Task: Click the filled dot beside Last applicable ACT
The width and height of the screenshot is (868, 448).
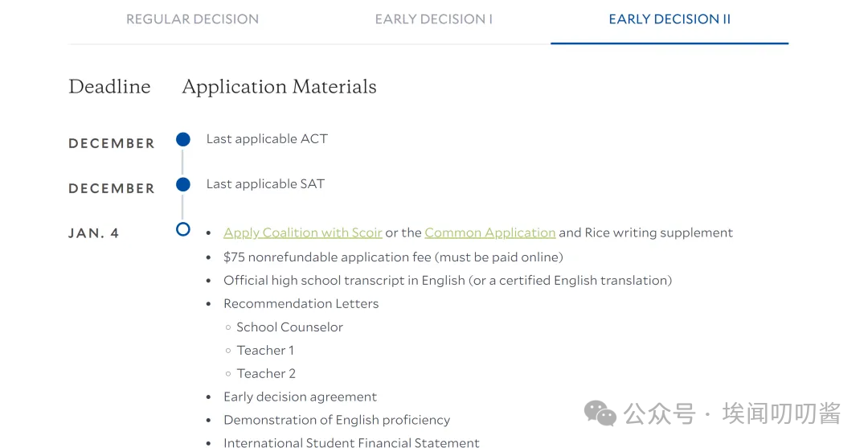Action: [183, 139]
